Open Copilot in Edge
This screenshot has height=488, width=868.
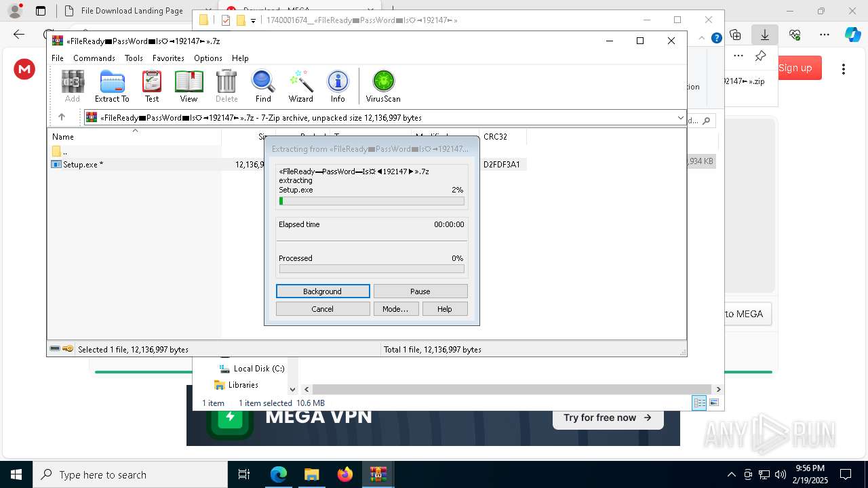tap(852, 34)
